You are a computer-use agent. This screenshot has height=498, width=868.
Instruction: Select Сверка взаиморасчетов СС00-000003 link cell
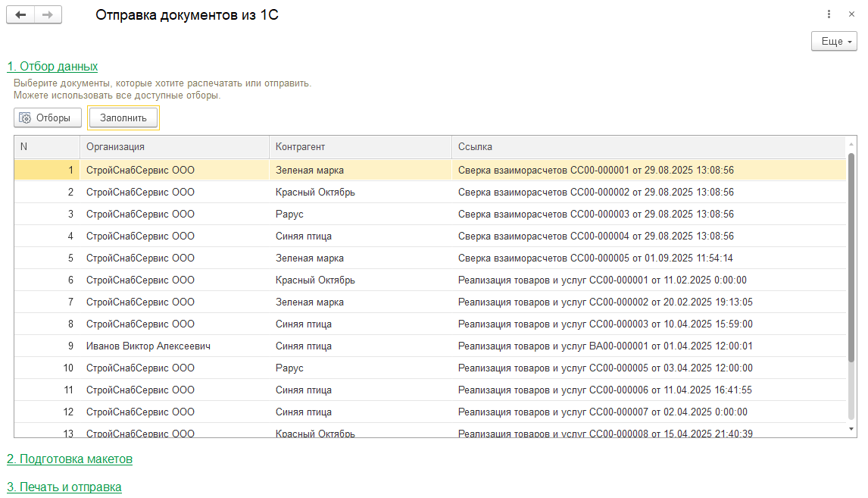(649, 215)
